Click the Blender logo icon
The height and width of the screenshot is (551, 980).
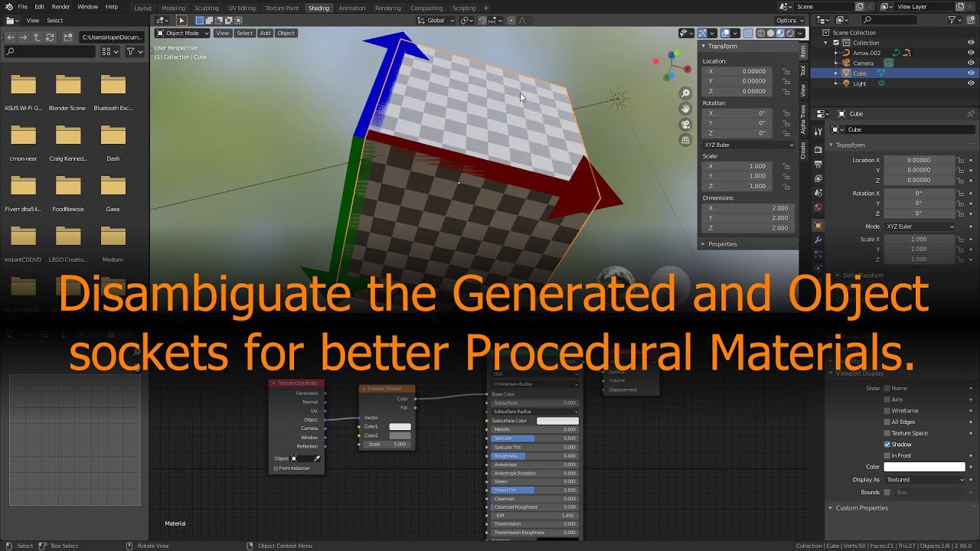pyautogui.click(x=7, y=6)
